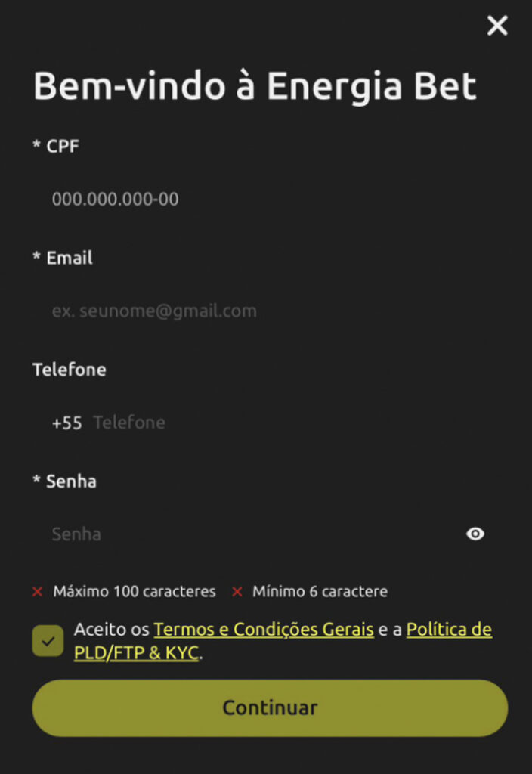Focus the Senha password field

pos(227,534)
